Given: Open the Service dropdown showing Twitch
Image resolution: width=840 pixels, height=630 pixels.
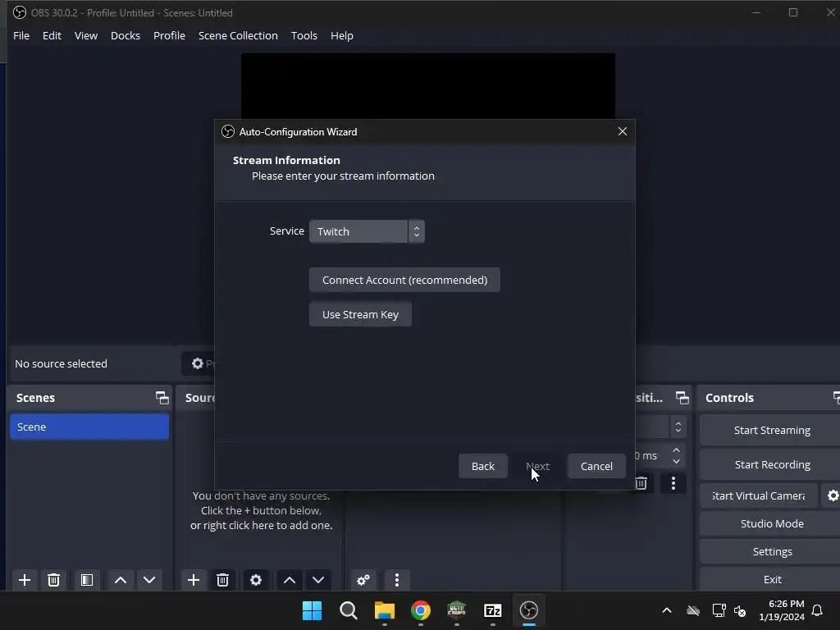Looking at the screenshot, I should 367,231.
